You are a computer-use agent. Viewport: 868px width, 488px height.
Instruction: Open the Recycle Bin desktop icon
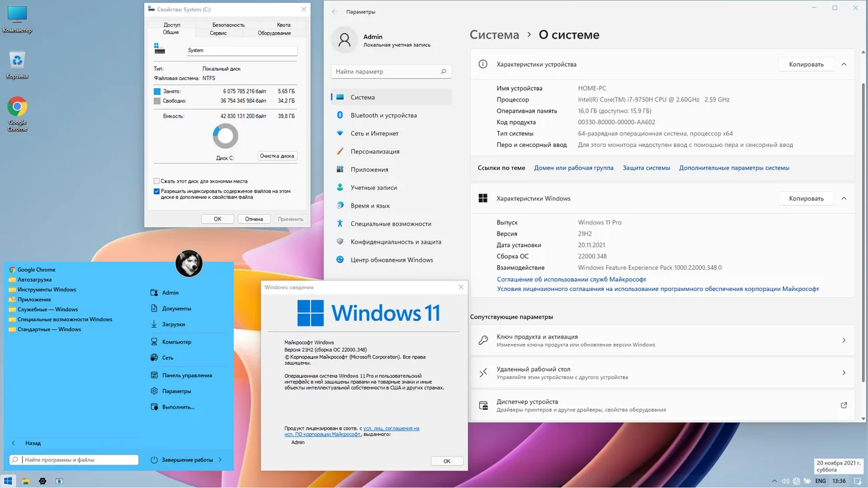coord(17,65)
